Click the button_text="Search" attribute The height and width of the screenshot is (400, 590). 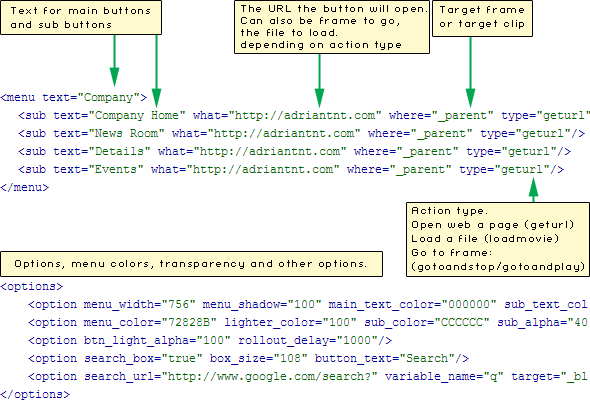pyautogui.click(x=385, y=358)
